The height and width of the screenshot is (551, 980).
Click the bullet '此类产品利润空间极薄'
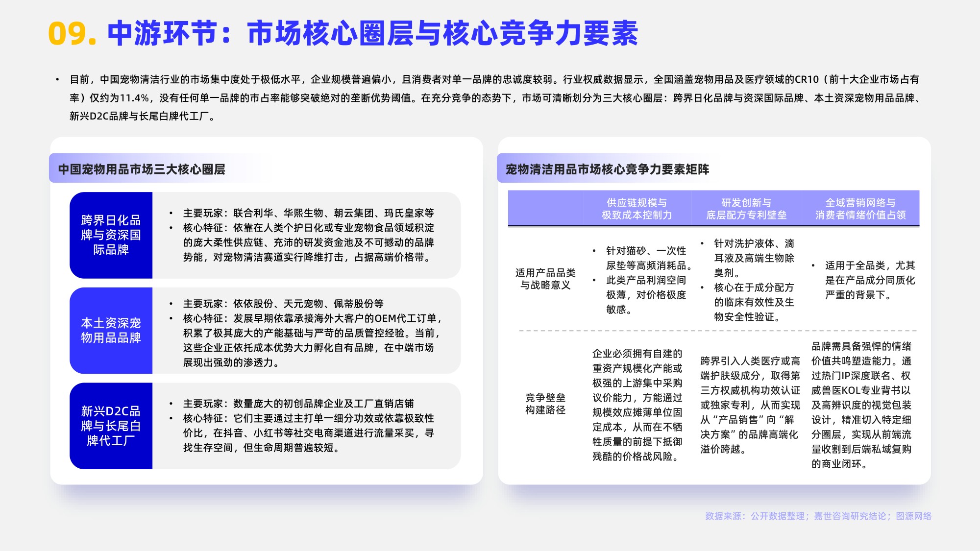point(646,295)
